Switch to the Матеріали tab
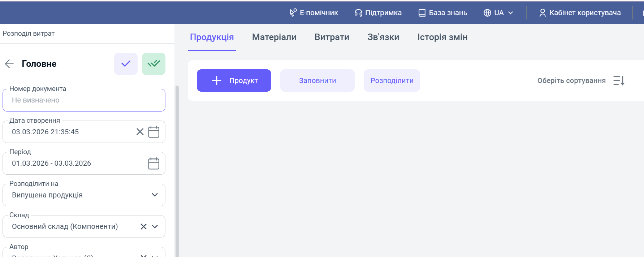Screen dimensions: 644x257 (274, 37)
